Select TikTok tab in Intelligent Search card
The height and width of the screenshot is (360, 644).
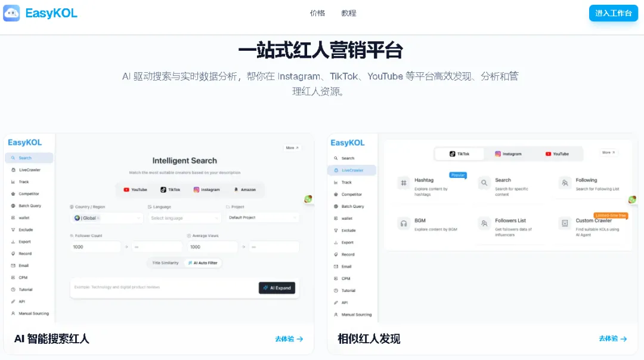point(170,190)
